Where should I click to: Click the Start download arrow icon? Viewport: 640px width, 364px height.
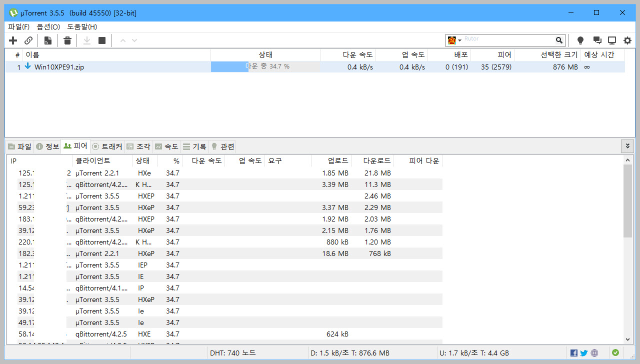pyautogui.click(x=87, y=40)
